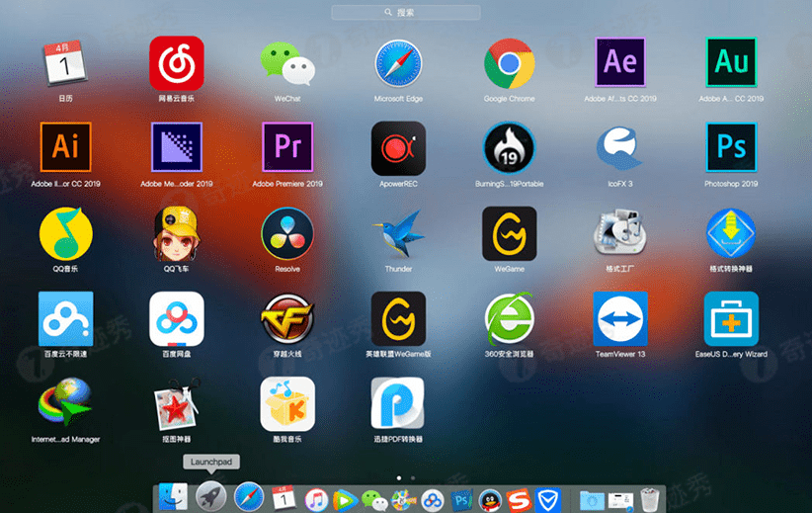Open ApowerREC screen recorder
Screen dimensions: 812x513
click(x=398, y=148)
